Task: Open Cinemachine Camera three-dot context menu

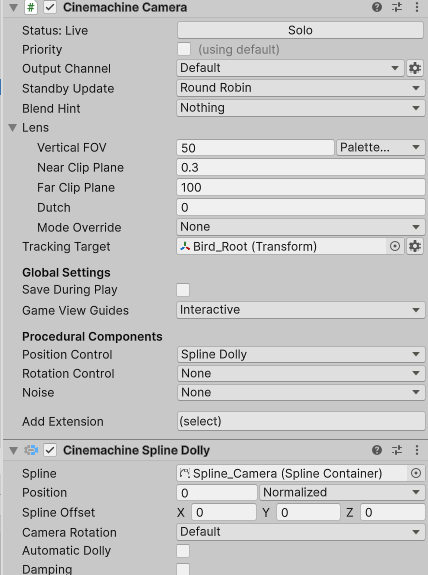Action: point(417,7)
